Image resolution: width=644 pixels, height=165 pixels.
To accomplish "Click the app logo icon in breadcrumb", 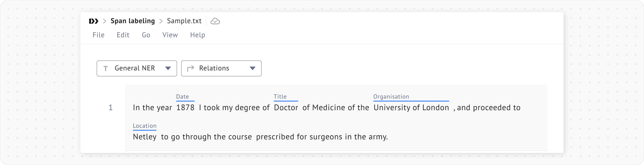I will click(94, 21).
